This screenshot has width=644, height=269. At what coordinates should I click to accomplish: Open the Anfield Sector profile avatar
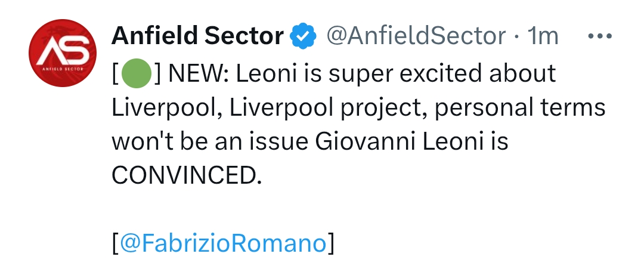[63, 54]
